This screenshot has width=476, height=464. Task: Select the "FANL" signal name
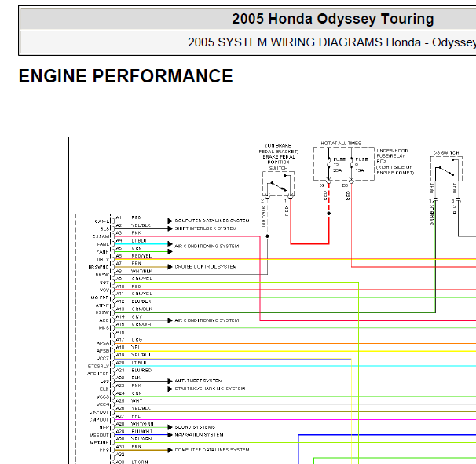(x=103, y=244)
